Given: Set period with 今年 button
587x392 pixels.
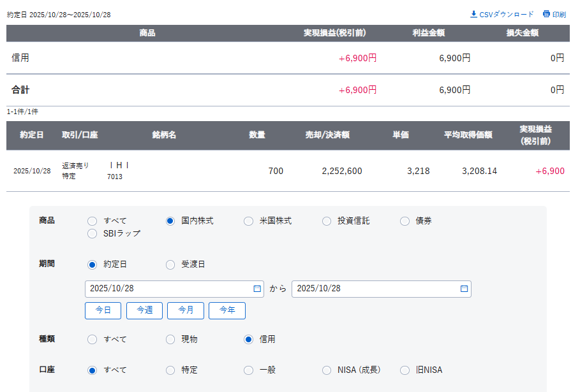Looking at the screenshot, I should 227,310.
